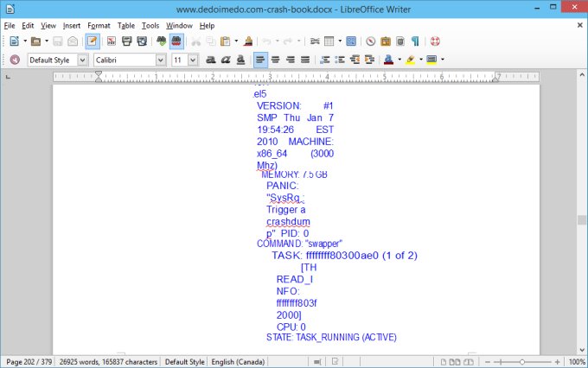Increase paragraph indent
588x368 pixels.
point(369,60)
